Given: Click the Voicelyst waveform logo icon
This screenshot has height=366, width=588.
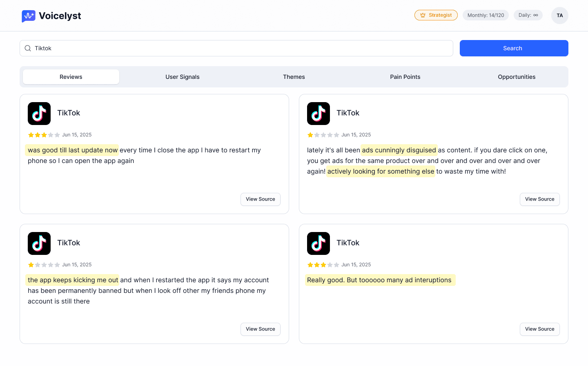Looking at the screenshot, I should pyautogui.click(x=29, y=16).
